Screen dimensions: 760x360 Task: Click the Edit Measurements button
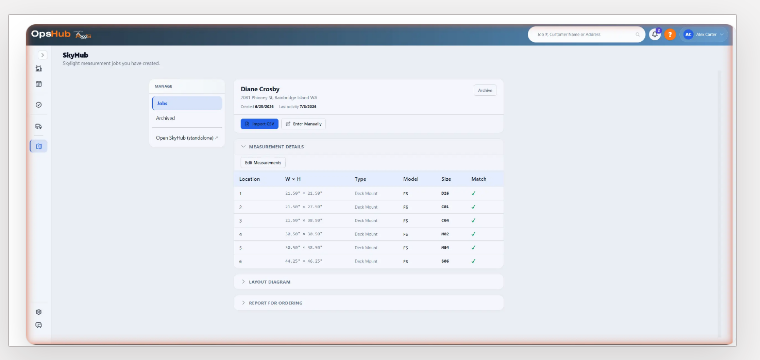263,163
